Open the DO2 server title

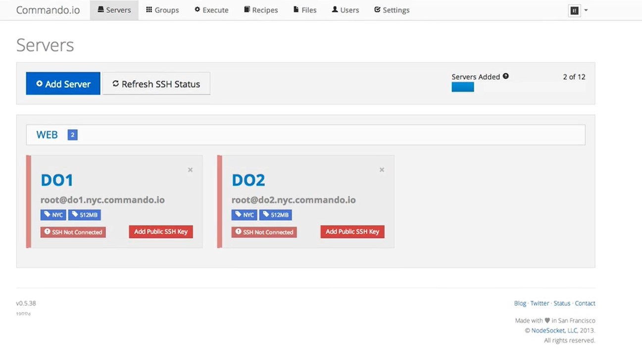click(x=248, y=180)
